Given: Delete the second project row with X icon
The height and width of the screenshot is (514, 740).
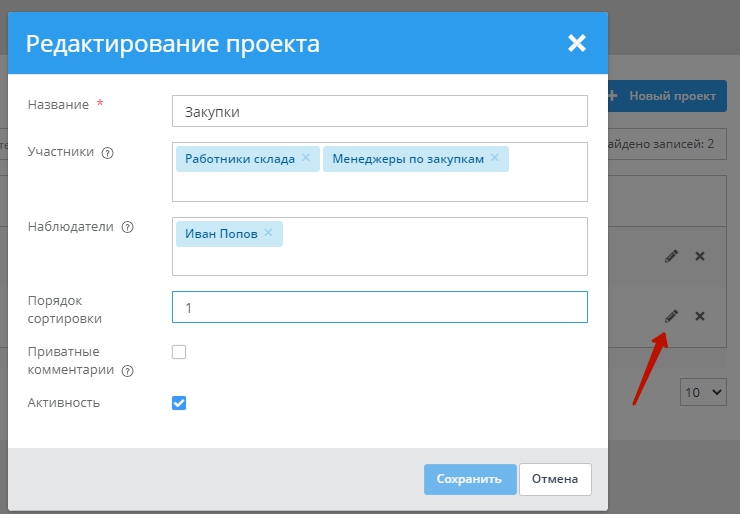Looking at the screenshot, I should coord(700,316).
